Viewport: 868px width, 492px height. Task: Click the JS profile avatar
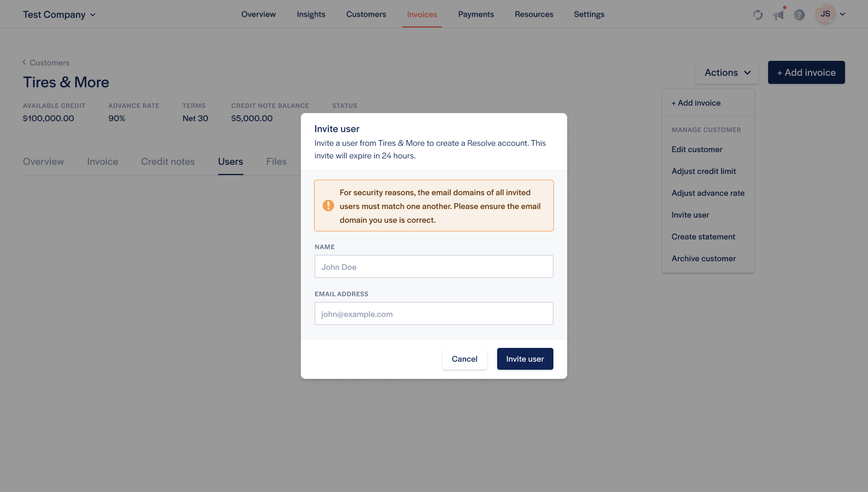click(x=825, y=13)
